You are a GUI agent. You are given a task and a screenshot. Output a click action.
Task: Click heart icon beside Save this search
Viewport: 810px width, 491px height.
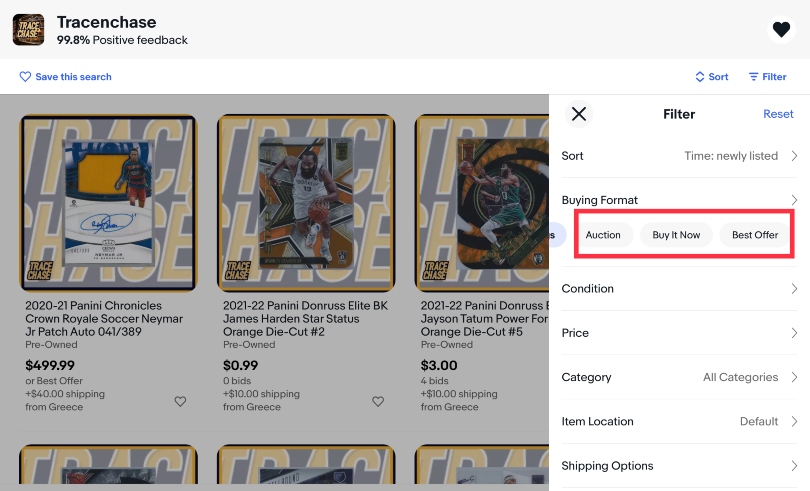pyautogui.click(x=25, y=77)
